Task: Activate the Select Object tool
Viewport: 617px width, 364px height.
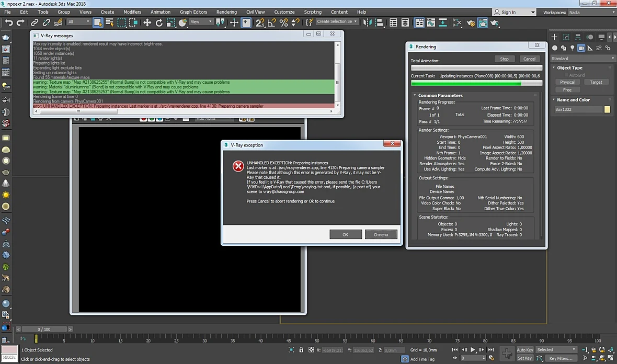Action: tap(98, 23)
